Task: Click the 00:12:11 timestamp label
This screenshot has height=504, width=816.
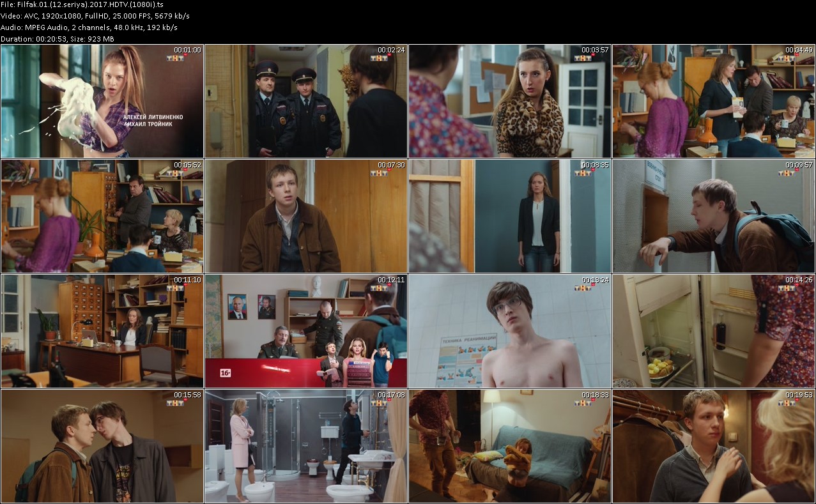Action: pyautogui.click(x=390, y=280)
